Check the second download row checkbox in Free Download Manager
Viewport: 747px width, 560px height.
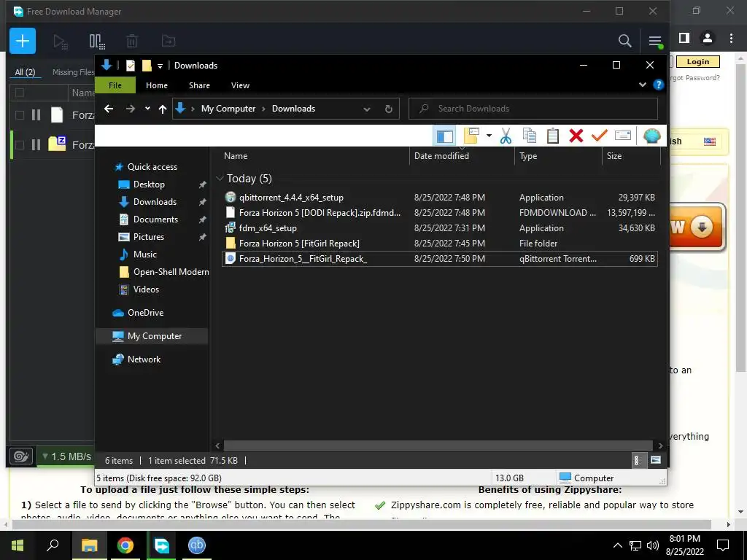tap(20, 144)
